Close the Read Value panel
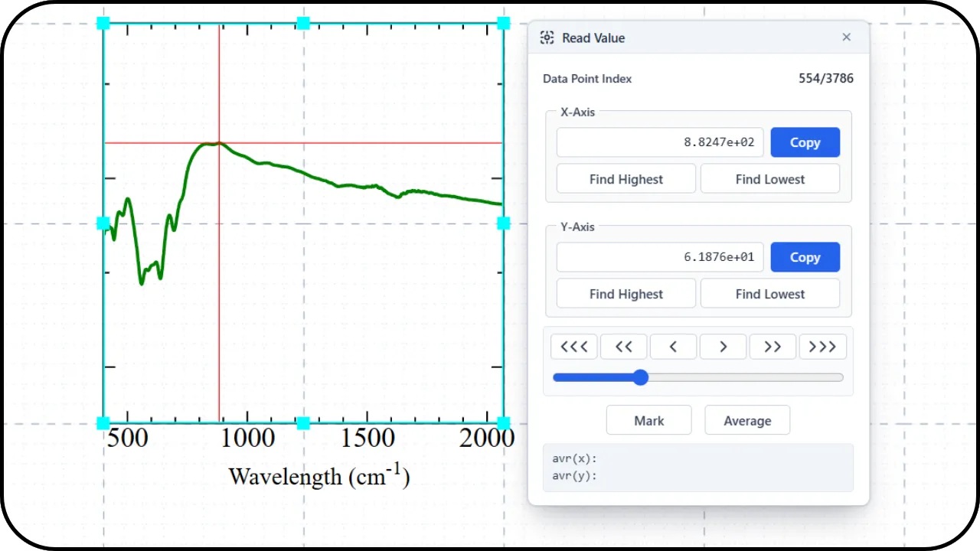This screenshot has height=551, width=980. pos(846,37)
